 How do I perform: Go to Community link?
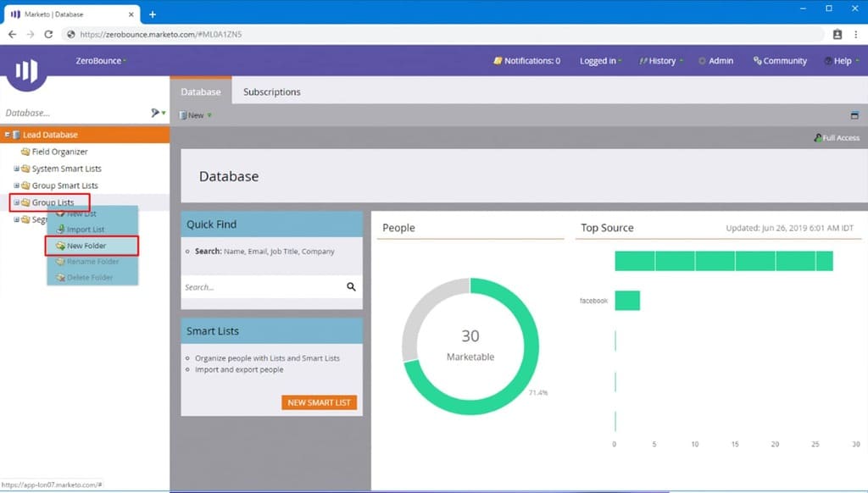pos(780,60)
